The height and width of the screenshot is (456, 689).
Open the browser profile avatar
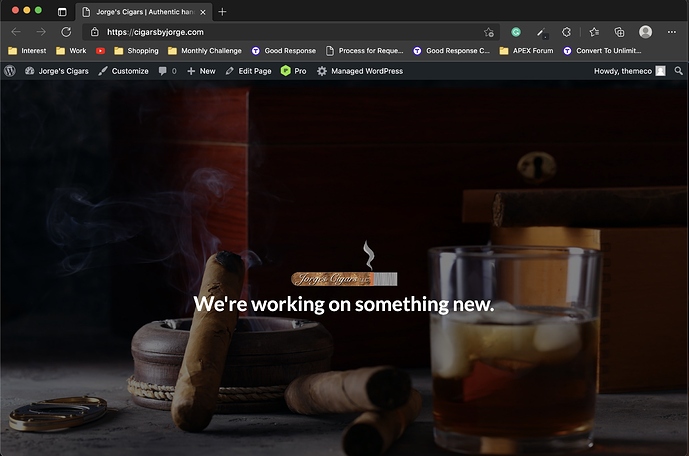tap(645, 32)
